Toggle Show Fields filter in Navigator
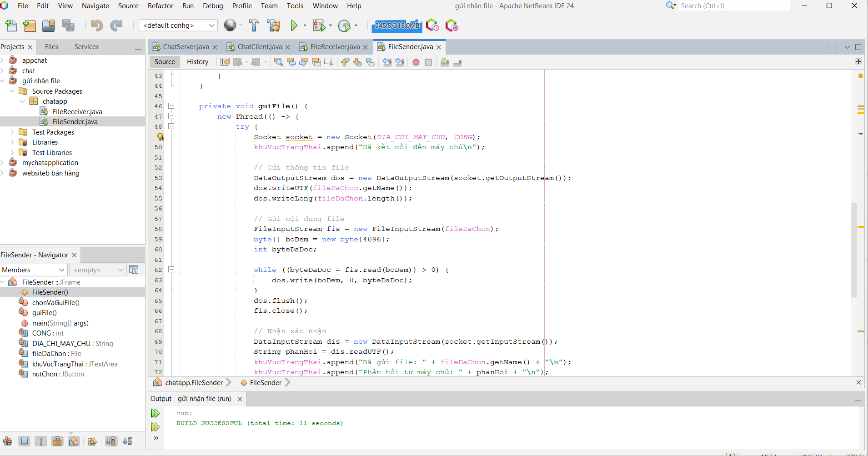This screenshot has height=456, width=868. tap(25, 441)
